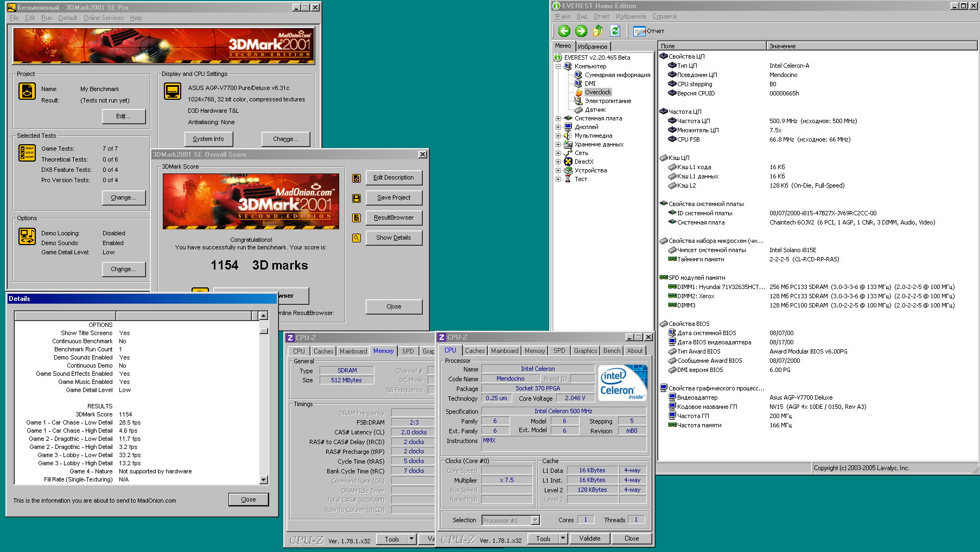Collapse the Компьютер tree node
The width and height of the screenshot is (980, 552).
[558, 66]
